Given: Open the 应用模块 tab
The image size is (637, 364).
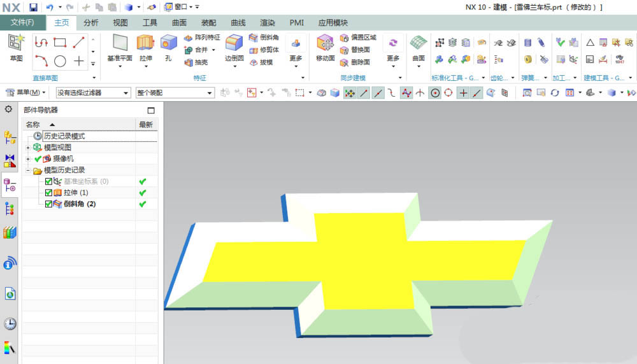Looking at the screenshot, I should [x=333, y=23].
